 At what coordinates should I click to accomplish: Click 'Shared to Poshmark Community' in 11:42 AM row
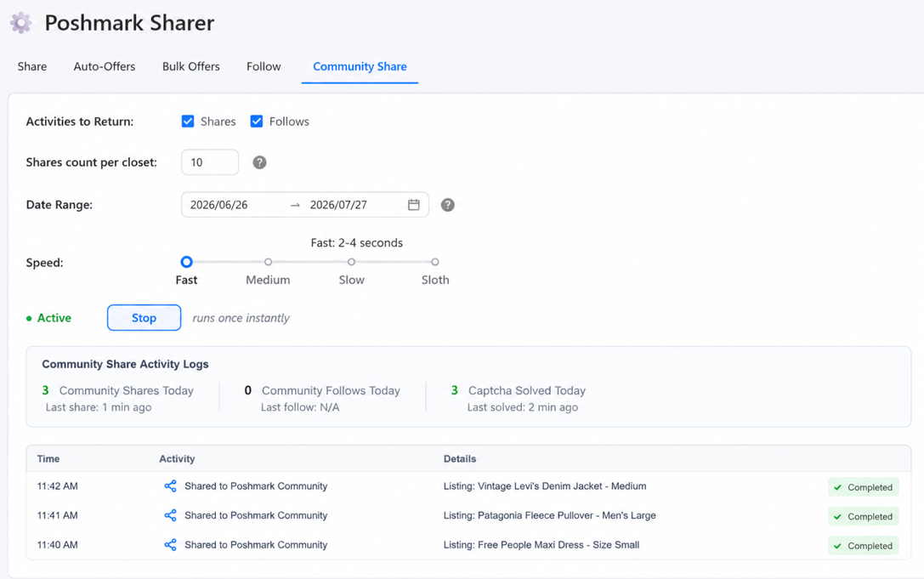tap(256, 486)
